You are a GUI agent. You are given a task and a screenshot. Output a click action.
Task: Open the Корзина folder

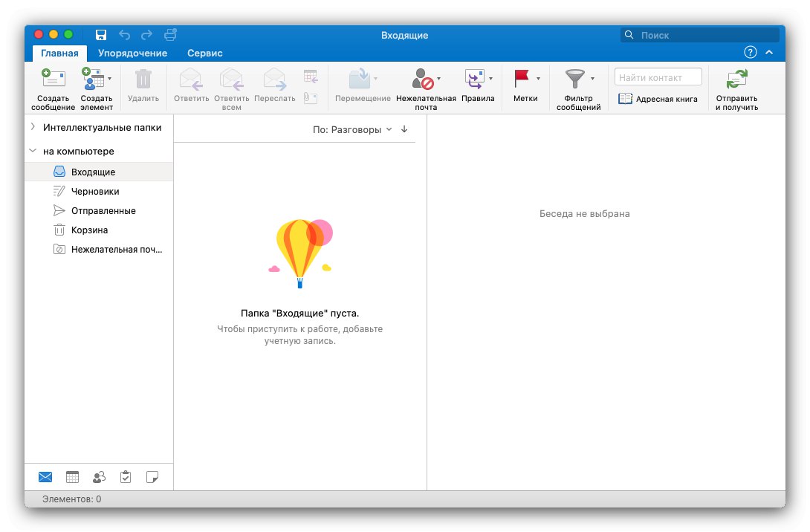pos(89,230)
